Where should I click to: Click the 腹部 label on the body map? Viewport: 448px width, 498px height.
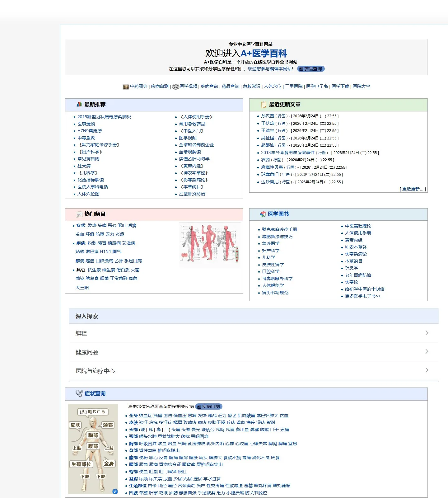point(93,446)
